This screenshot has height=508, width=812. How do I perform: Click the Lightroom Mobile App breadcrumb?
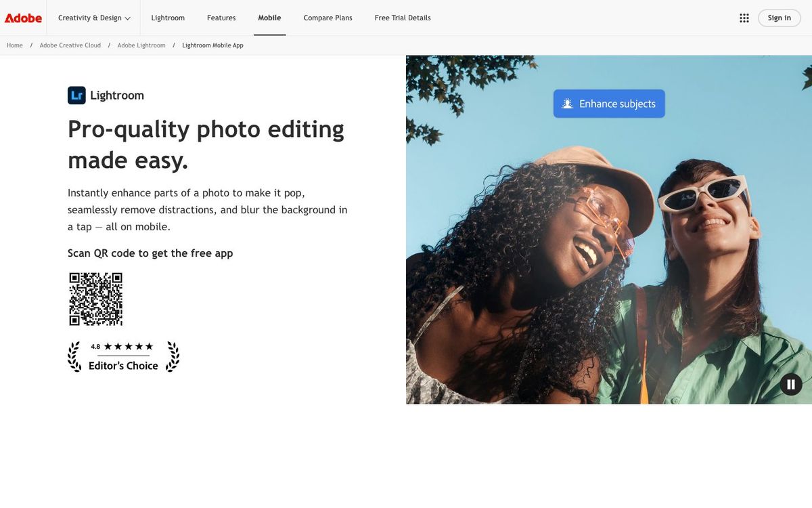[x=213, y=45]
